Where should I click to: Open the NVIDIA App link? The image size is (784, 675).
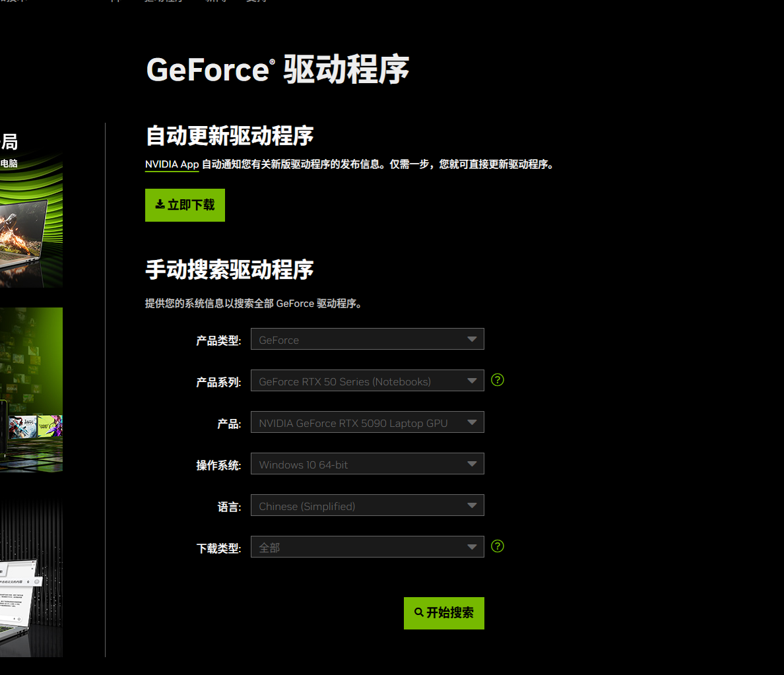click(x=172, y=164)
